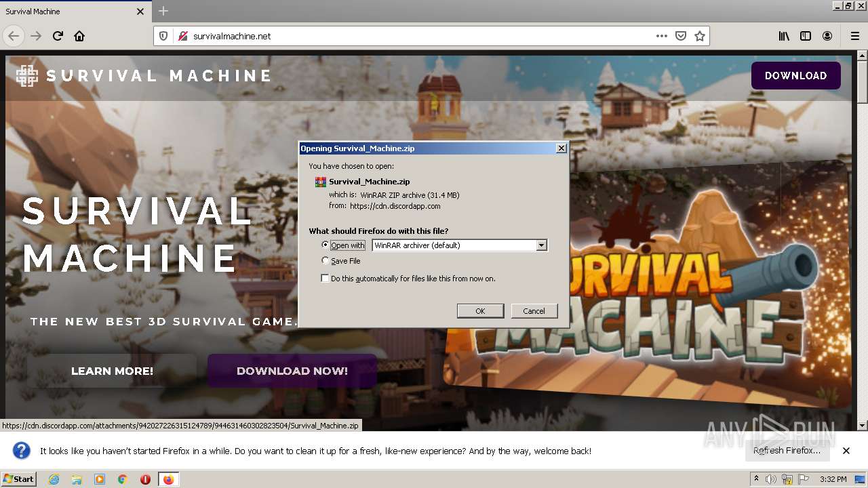Bookmark this page with the star
Image resolution: width=868 pixels, height=488 pixels.
(700, 36)
